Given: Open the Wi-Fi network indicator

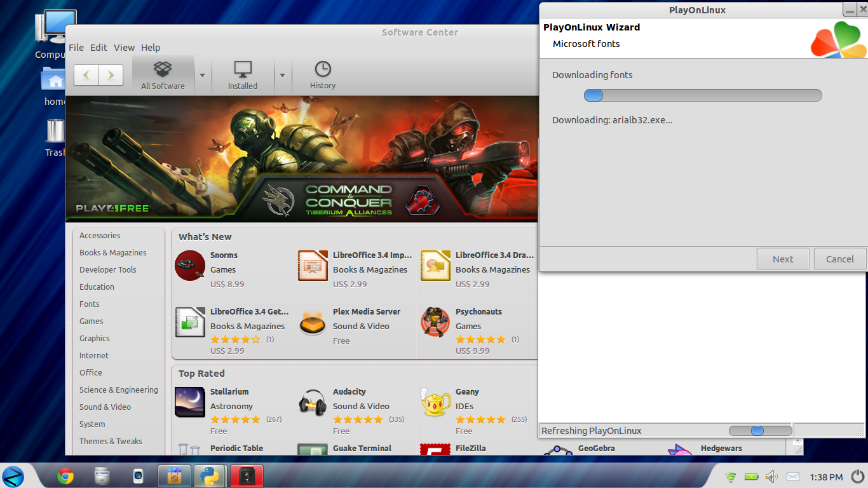Looking at the screenshot, I should (731, 477).
